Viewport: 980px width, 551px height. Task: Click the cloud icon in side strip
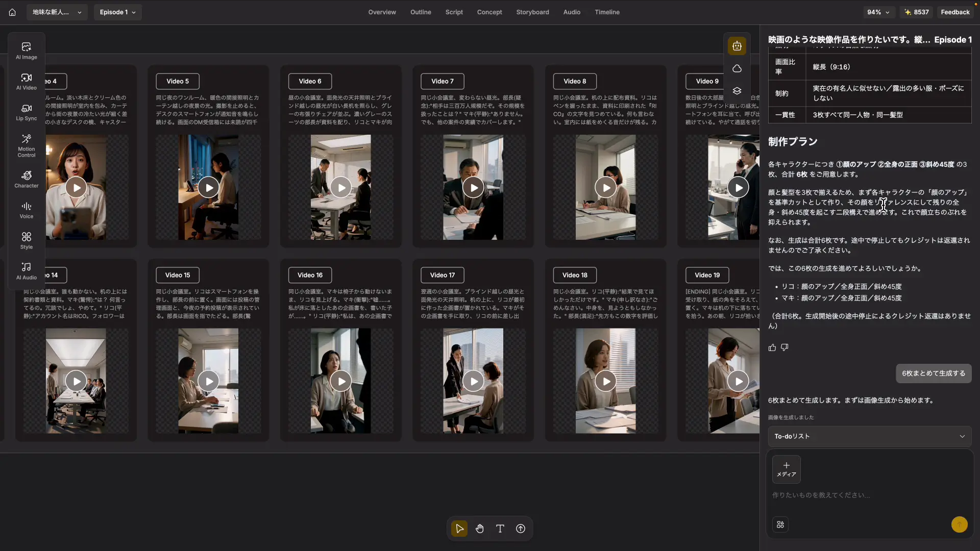(737, 68)
